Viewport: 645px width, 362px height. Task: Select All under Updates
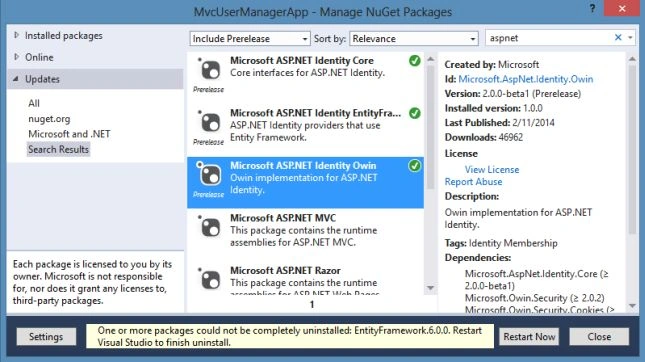point(34,103)
